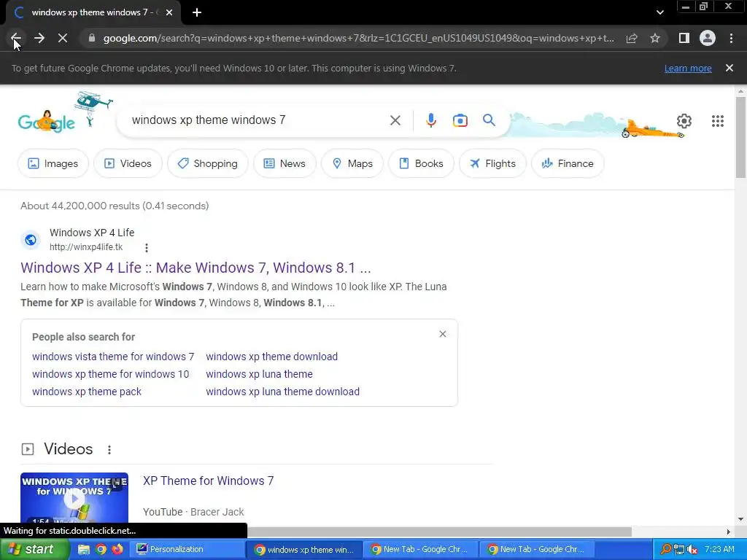Search 'windows xp luna theme' suggestion

click(x=259, y=374)
